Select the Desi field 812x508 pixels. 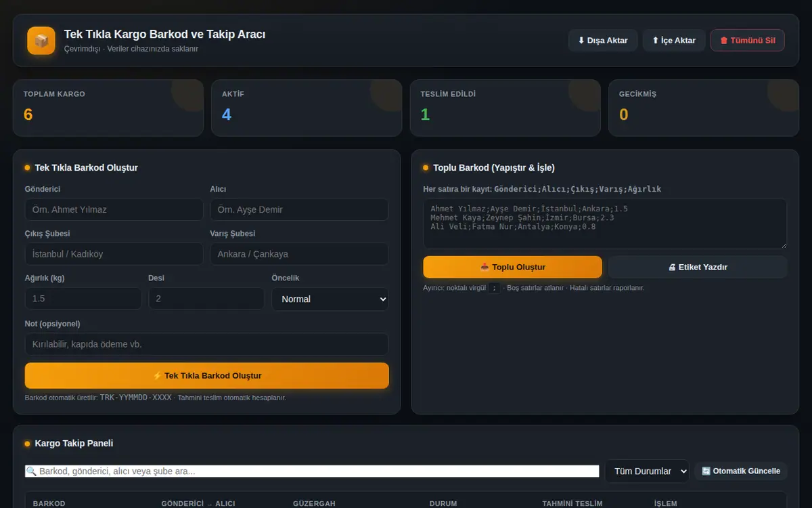coord(206,299)
